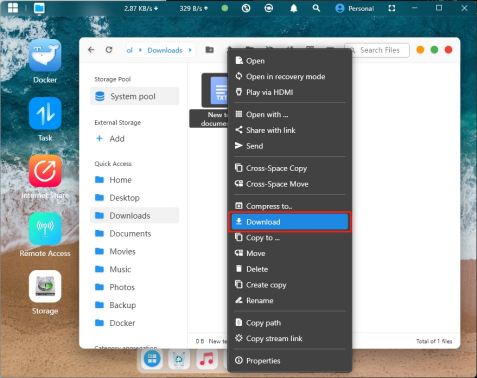
Task: Select Cross-Space Copy
Action: click(289, 168)
